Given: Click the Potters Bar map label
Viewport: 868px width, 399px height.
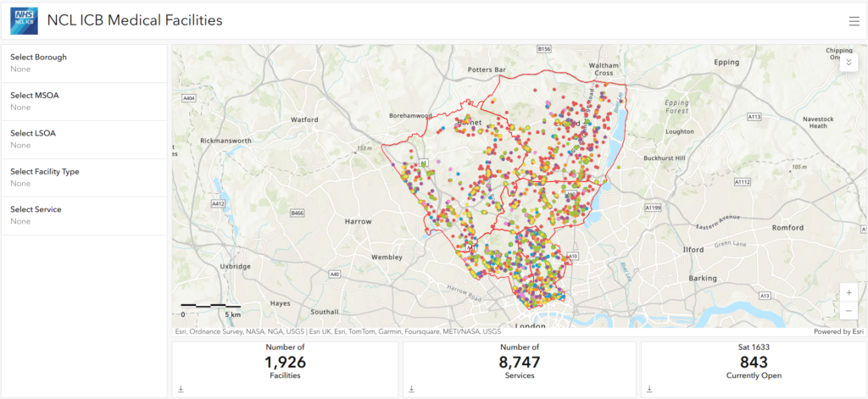Looking at the screenshot, I should pos(487,69).
